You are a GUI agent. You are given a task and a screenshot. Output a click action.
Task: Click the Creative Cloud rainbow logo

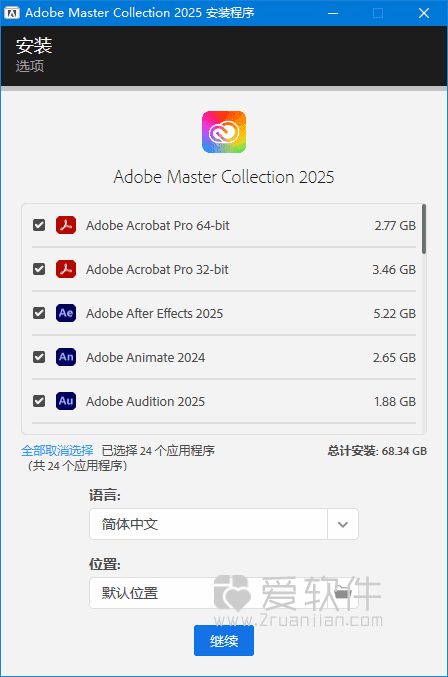pos(224,132)
